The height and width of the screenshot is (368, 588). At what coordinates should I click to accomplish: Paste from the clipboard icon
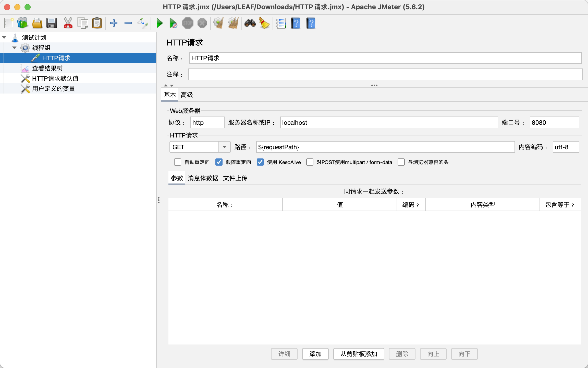point(97,23)
